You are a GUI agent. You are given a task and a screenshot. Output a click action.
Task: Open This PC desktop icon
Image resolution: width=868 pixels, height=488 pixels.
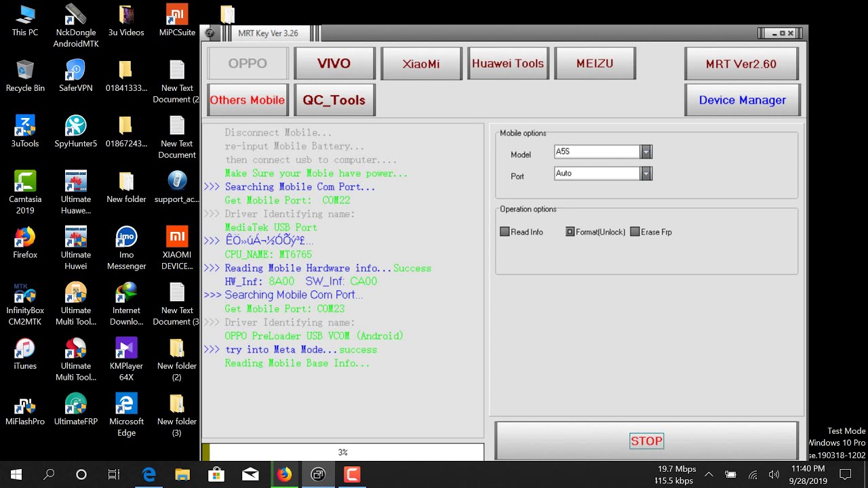coord(25,20)
